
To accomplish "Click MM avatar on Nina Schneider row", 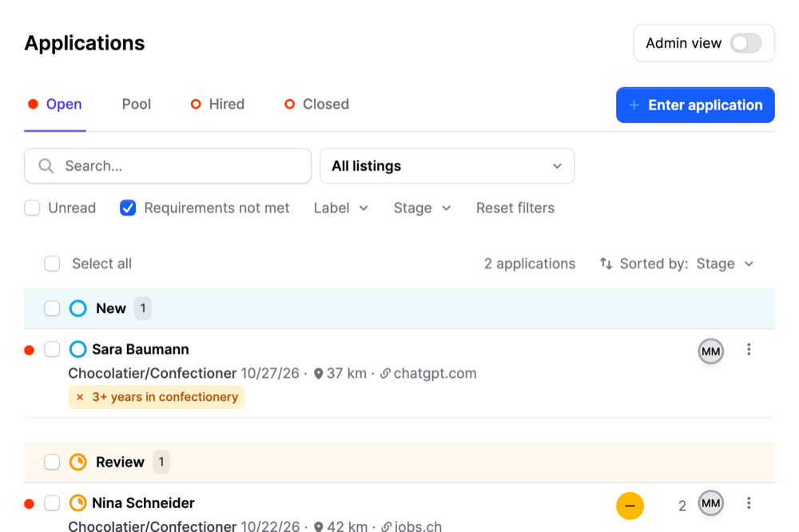I will pyautogui.click(x=711, y=503).
